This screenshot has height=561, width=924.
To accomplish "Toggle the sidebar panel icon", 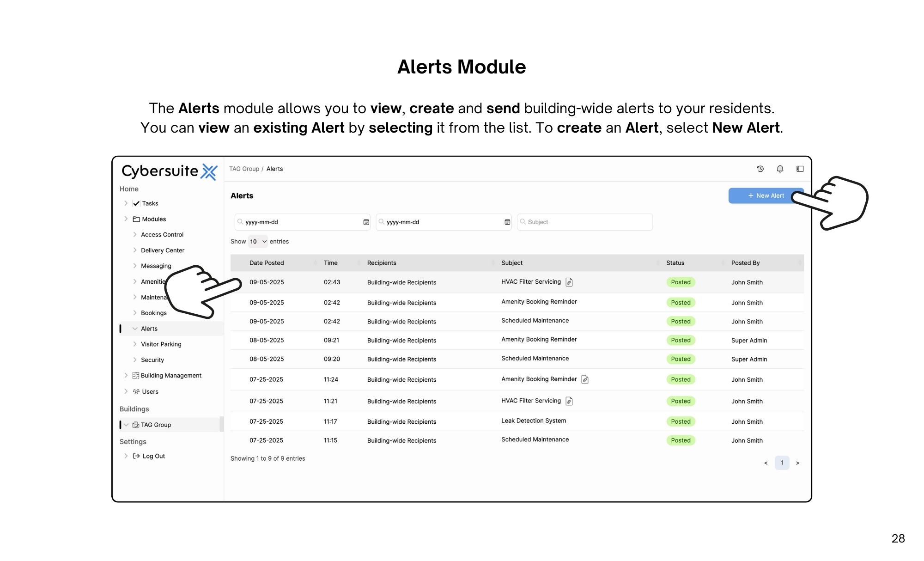I will point(800,169).
